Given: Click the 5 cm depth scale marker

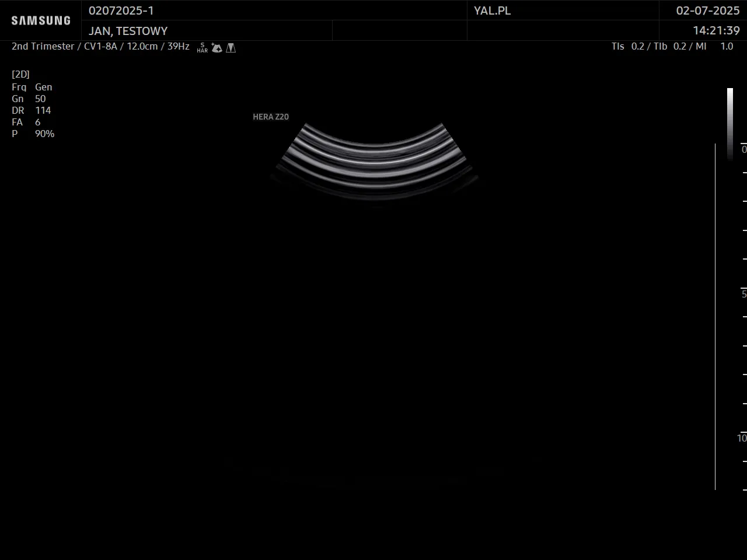Looking at the screenshot, I should click(743, 293).
